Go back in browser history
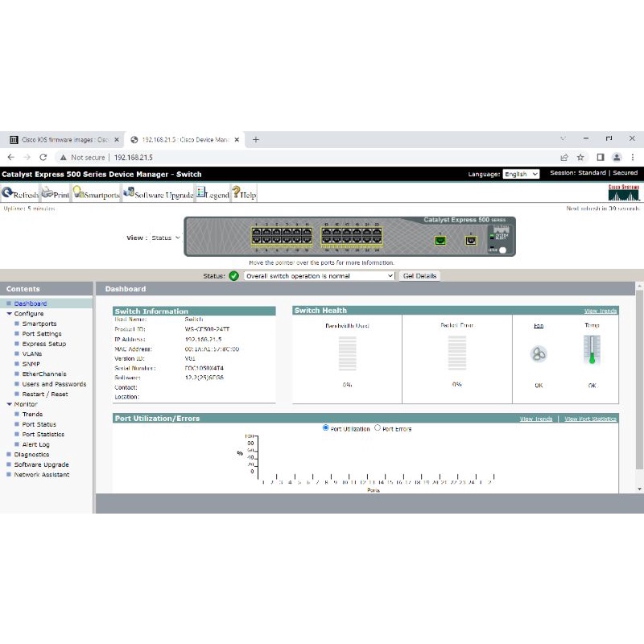Image resolution: width=644 pixels, height=644 pixels. pos(11,157)
